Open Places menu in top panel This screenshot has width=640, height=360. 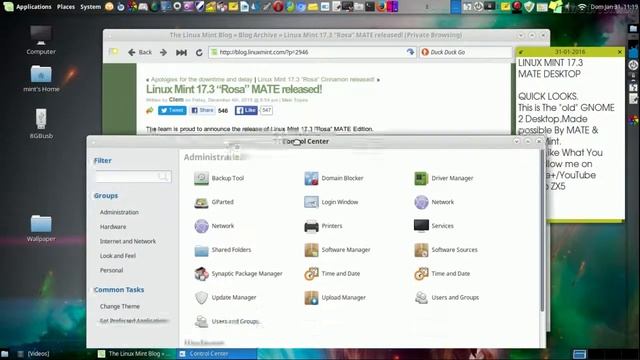(x=66, y=7)
